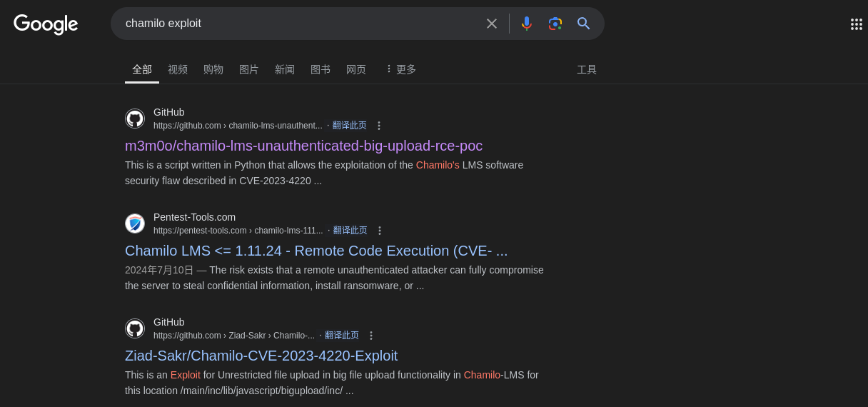Open m3m0o/chamilo-lms-unauthenticated-big-upload-rce-poc link
The width and height of the screenshot is (868, 407).
tap(303, 146)
